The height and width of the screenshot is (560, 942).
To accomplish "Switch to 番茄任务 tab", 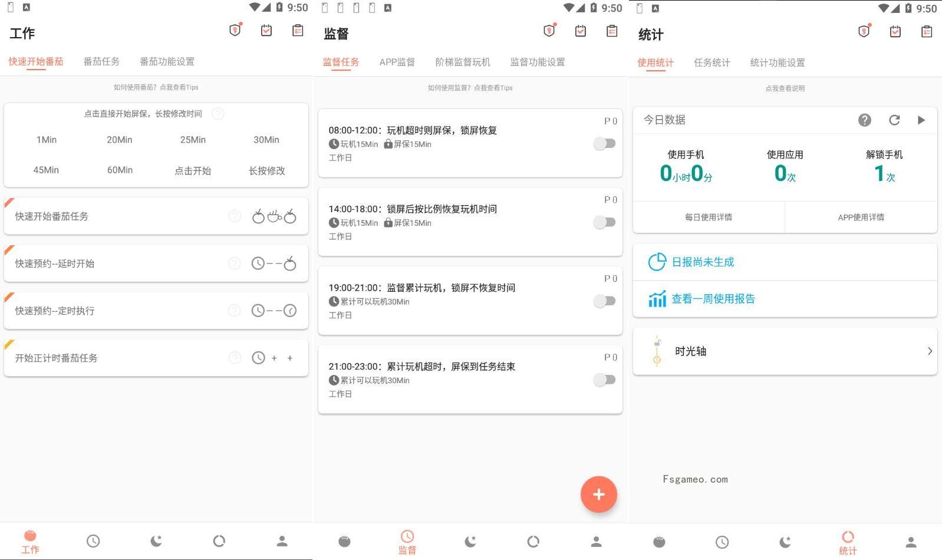I will [x=101, y=61].
